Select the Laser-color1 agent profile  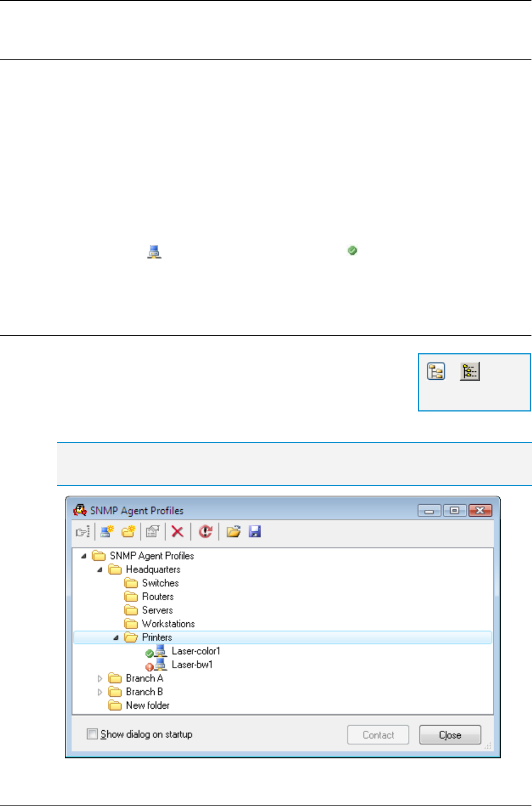click(x=196, y=651)
